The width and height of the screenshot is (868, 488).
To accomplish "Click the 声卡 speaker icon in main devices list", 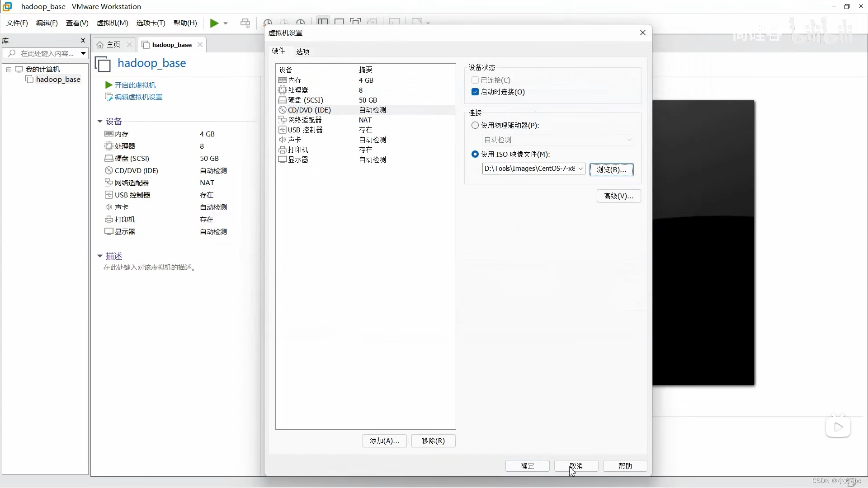I will point(108,207).
